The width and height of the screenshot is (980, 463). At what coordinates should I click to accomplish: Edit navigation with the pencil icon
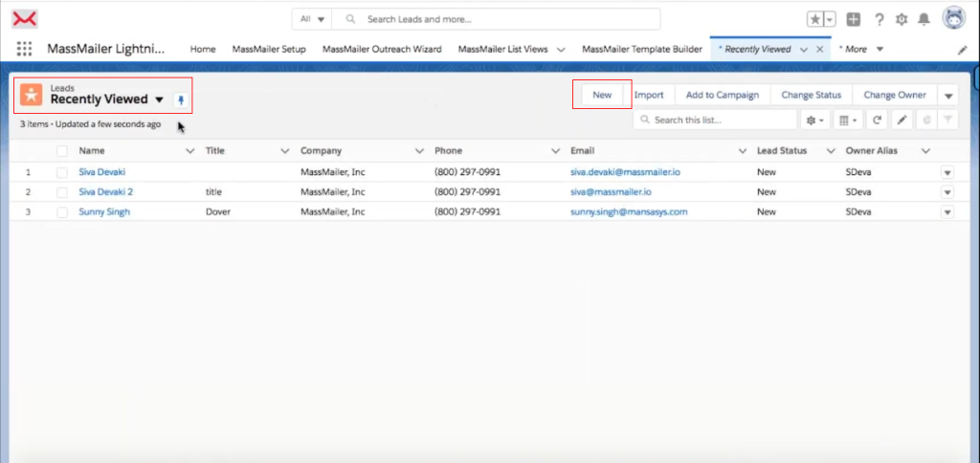pos(963,50)
